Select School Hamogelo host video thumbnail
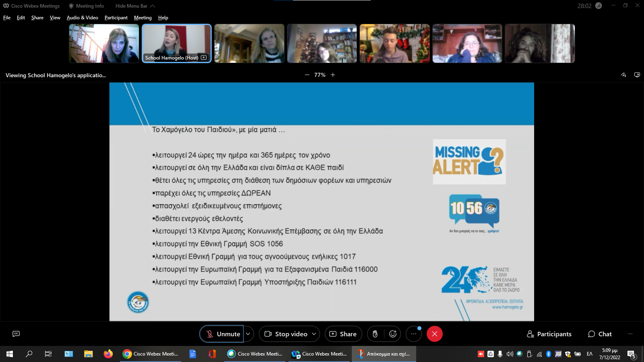The width and height of the screenshot is (644, 362). pyautogui.click(x=177, y=43)
